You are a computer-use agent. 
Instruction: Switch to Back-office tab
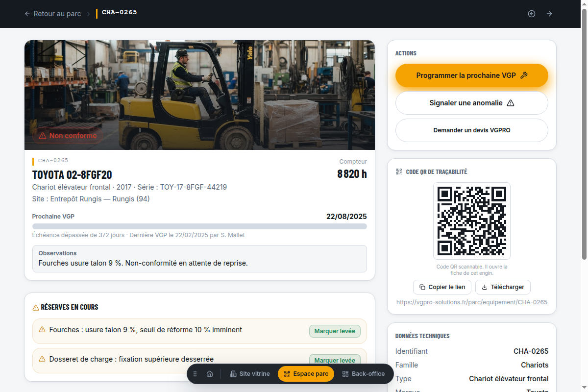point(364,374)
